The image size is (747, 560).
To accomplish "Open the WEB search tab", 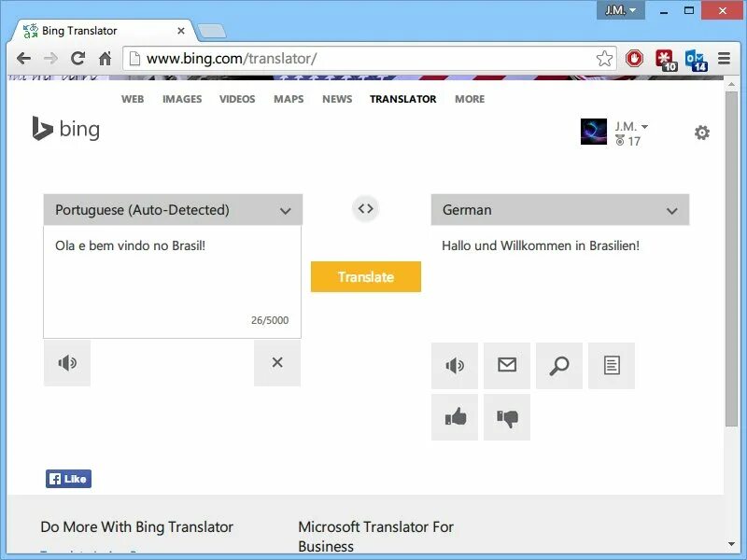I will (133, 99).
